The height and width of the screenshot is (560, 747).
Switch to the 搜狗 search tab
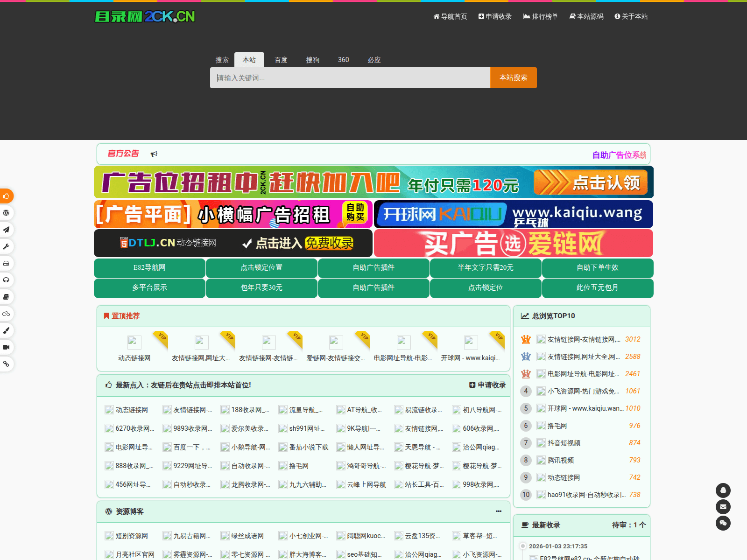pyautogui.click(x=312, y=60)
